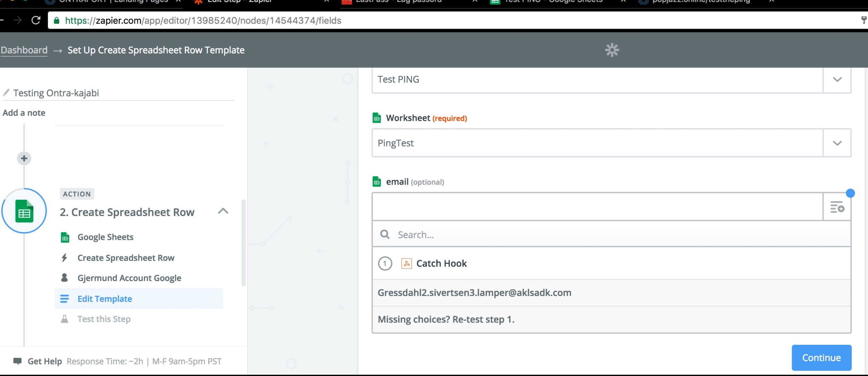868x376 pixels.
Task: Click the sheets icon beside email label
Action: pyautogui.click(x=377, y=182)
